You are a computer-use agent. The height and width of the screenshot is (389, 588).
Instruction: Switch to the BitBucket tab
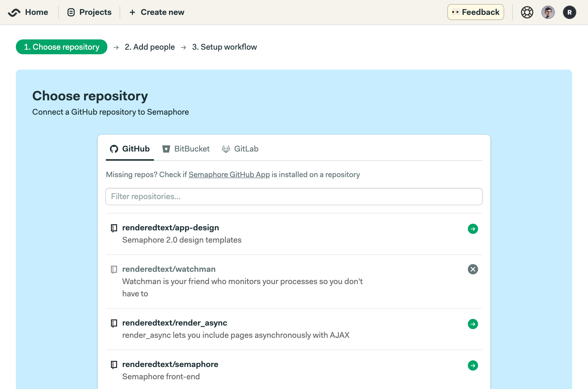[186, 149]
